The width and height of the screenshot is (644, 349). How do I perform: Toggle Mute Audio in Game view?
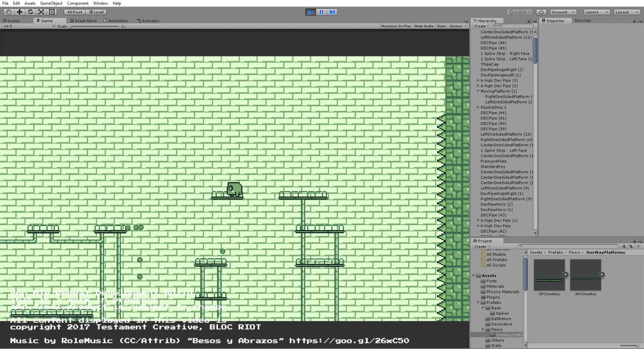tap(424, 26)
